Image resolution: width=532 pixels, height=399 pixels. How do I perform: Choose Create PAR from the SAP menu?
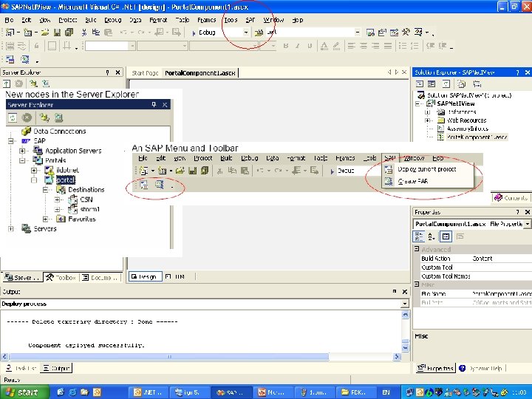coord(412,181)
